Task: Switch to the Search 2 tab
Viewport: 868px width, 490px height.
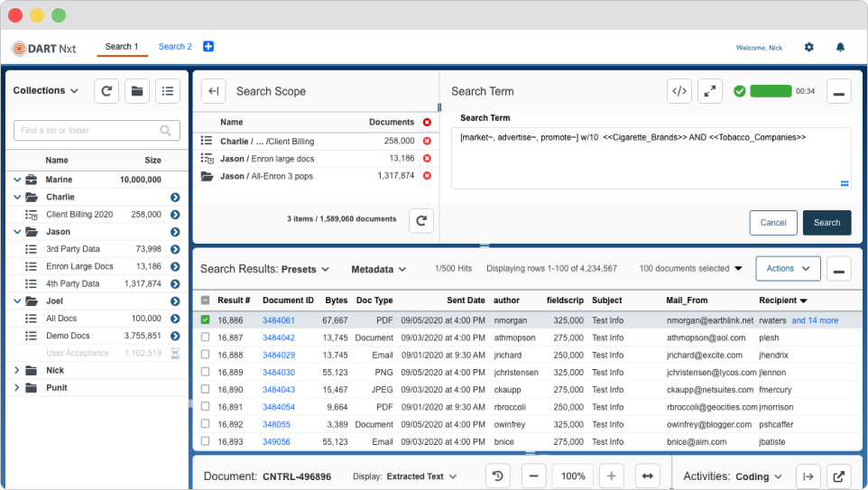Action: pos(175,47)
